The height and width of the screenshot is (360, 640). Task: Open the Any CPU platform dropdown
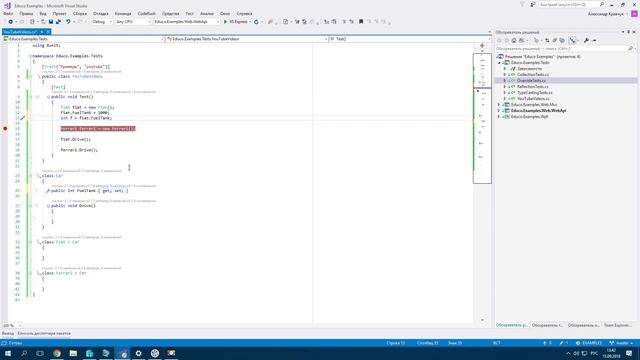coord(133,22)
